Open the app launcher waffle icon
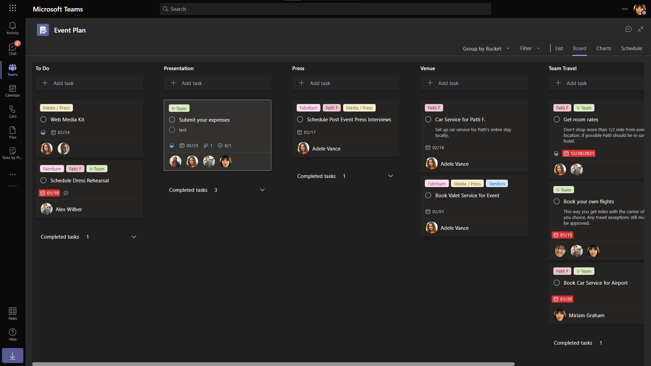Viewport: 651px width, 366px height. coord(12,8)
